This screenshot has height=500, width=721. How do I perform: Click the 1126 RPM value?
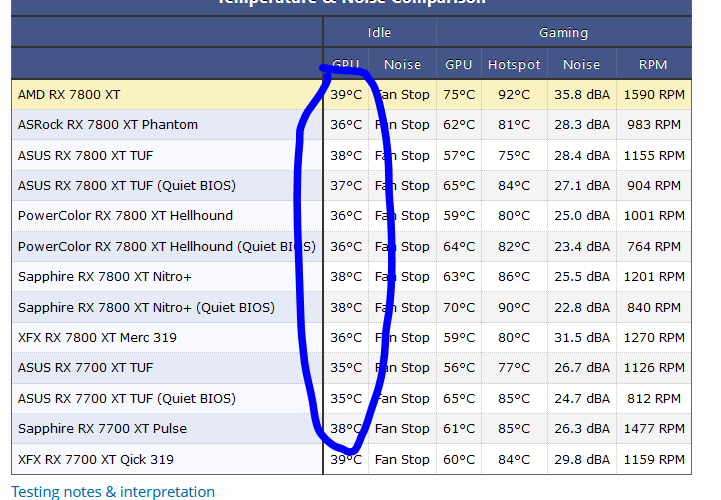coord(654,368)
